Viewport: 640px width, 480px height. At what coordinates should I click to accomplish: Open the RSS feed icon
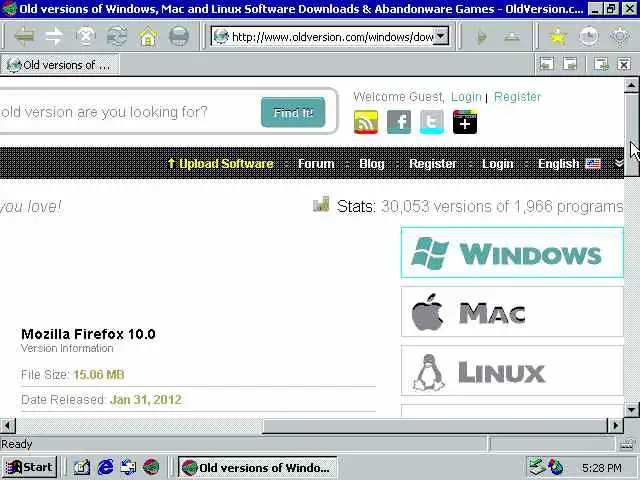coord(366,122)
